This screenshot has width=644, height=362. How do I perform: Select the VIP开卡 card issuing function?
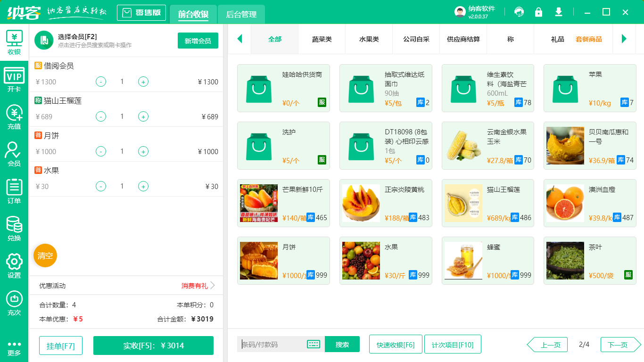pyautogui.click(x=14, y=78)
